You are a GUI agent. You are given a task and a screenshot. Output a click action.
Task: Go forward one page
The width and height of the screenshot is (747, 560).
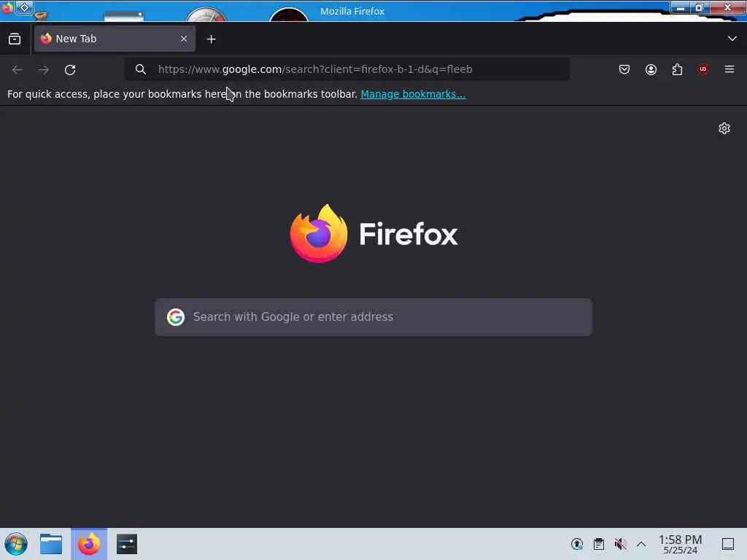pos(44,69)
